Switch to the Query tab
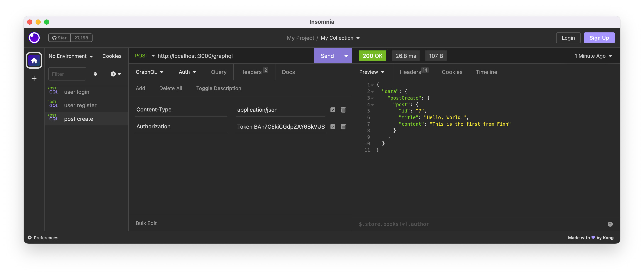644x275 pixels. pyautogui.click(x=218, y=72)
